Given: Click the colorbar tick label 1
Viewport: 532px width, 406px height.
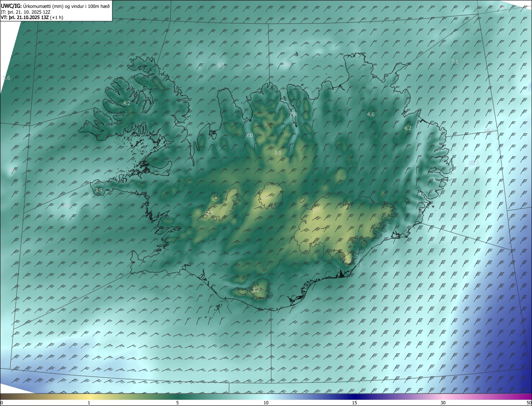Looking at the screenshot, I should click(x=89, y=403).
